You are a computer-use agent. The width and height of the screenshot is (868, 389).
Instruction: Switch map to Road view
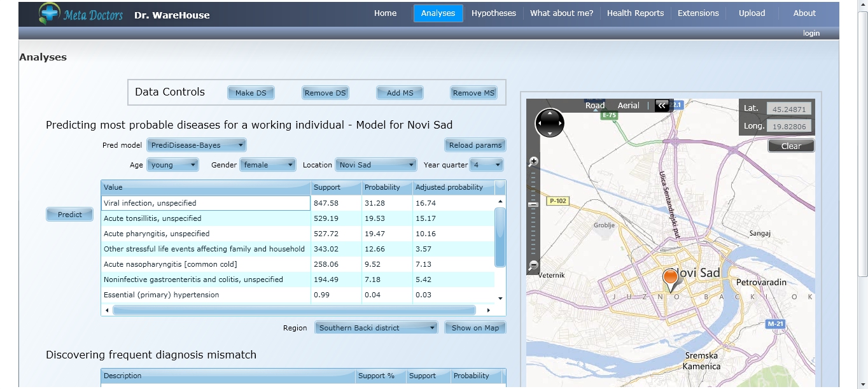[595, 106]
